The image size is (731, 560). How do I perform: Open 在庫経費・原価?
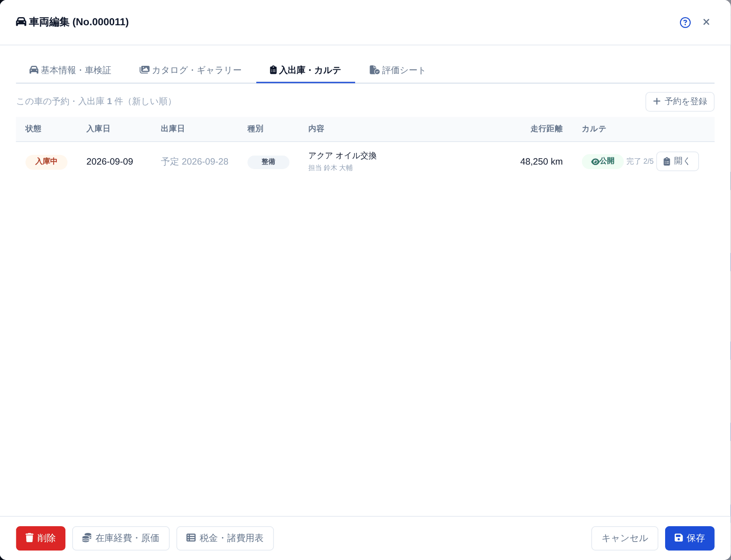(x=121, y=538)
